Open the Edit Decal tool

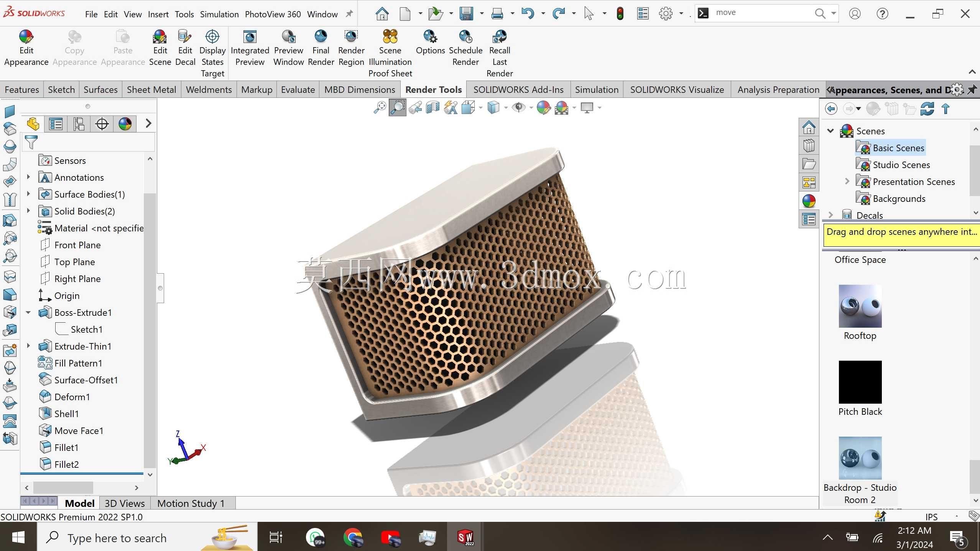pos(185,48)
